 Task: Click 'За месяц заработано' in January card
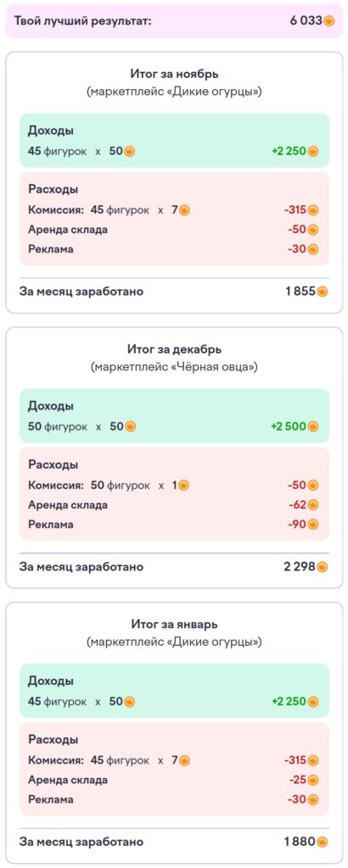click(x=81, y=842)
